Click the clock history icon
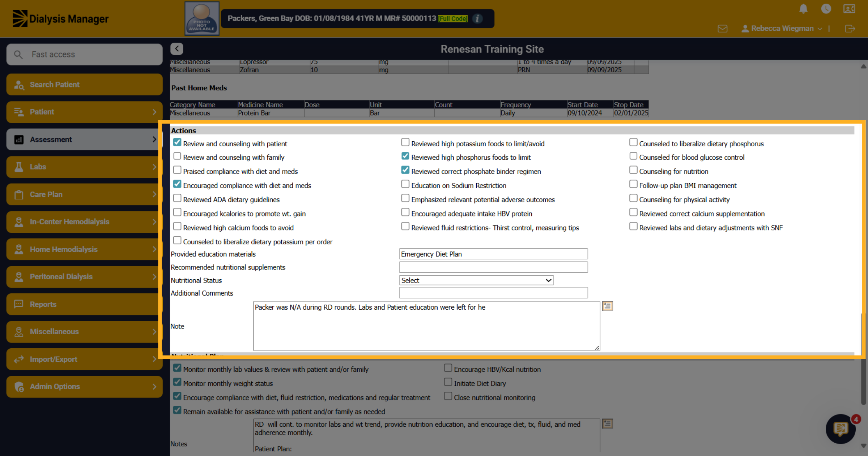 [826, 9]
